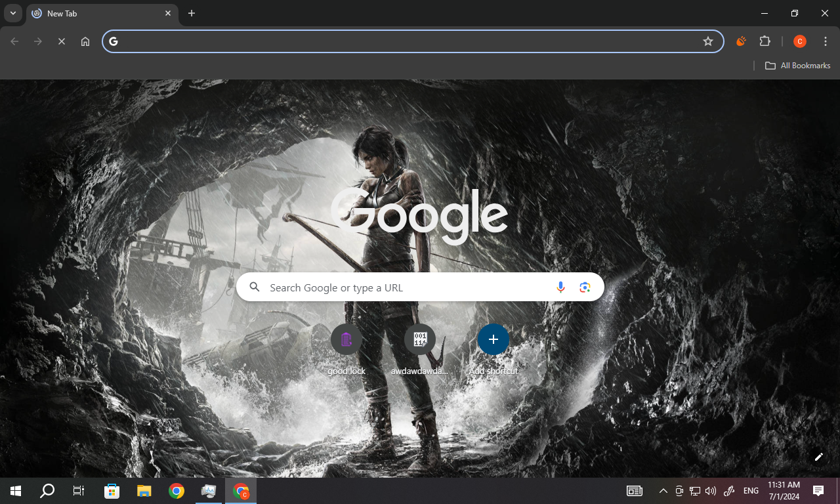Screen dimensions: 840x504
Task: Open File Explorer from the taskbar
Action: [144, 491]
